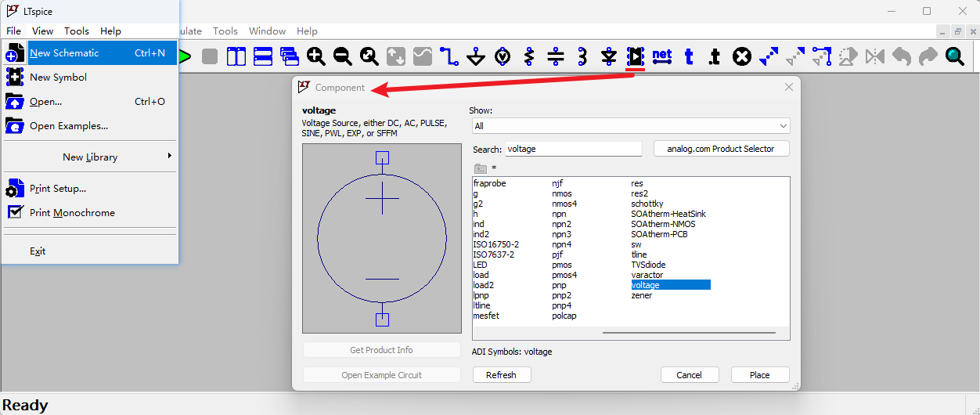Choose New Schematic from File menu
The height and width of the screenshot is (415, 980).
click(x=89, y=53)
